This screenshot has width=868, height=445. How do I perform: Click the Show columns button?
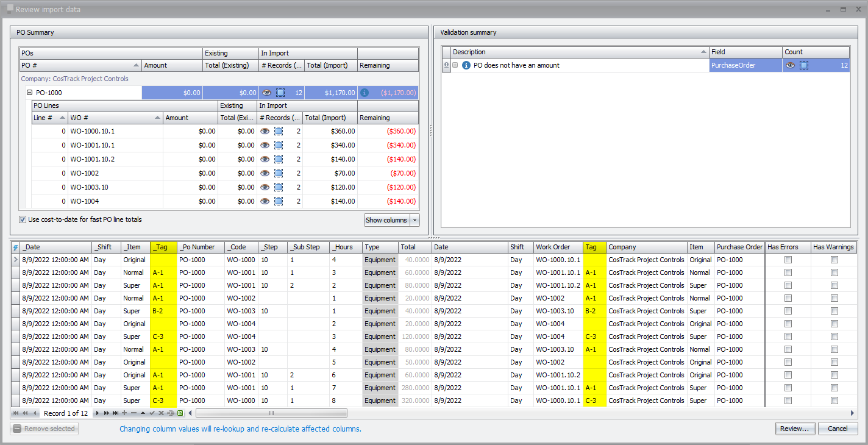[387, 220]
